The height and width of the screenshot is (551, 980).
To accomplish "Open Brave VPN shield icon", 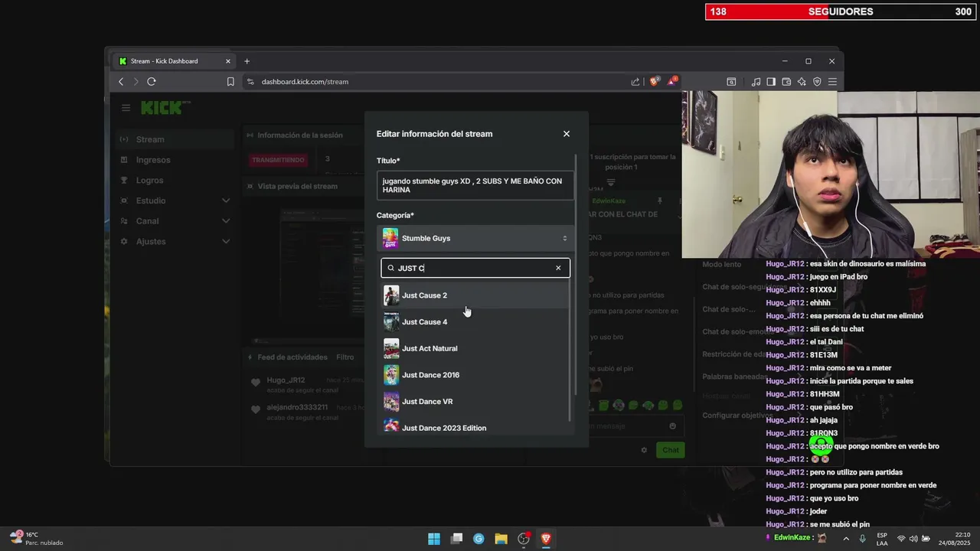I will point(817,82).
